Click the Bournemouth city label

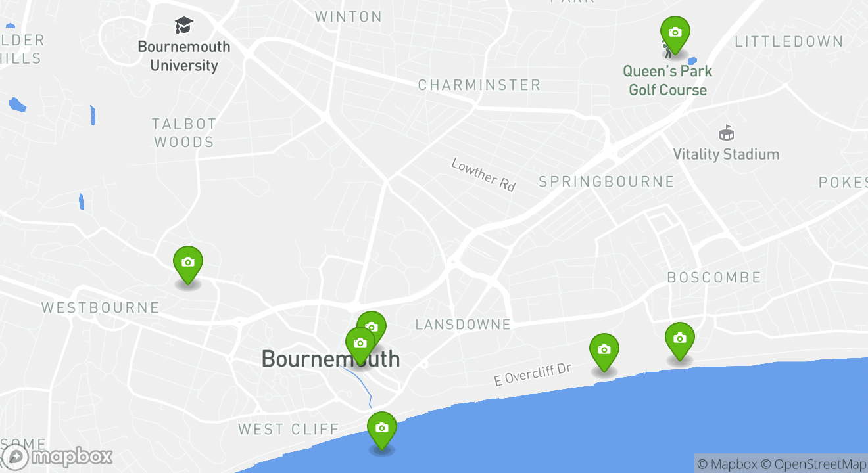click(331, 359)
